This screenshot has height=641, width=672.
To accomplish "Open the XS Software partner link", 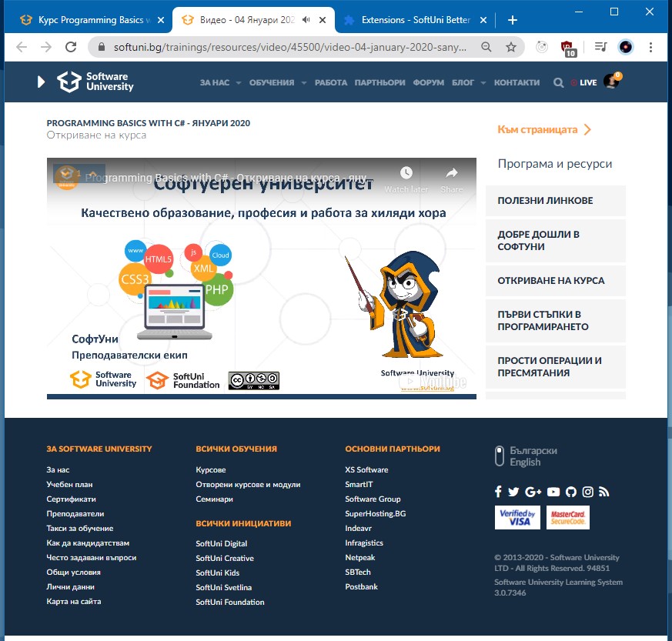I will [366, 469].
